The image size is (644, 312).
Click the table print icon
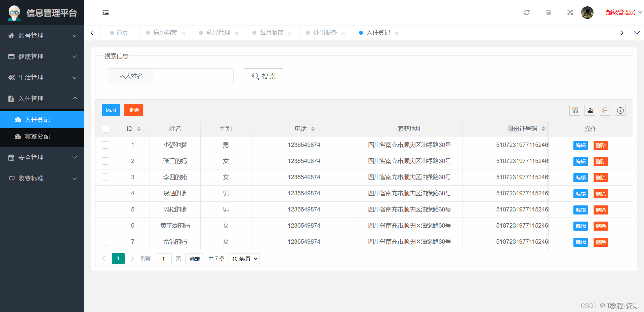click(605, 110)
